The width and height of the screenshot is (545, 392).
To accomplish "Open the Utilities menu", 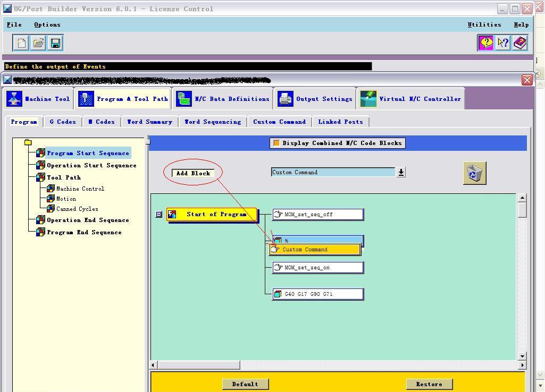I will click(484, 24).
